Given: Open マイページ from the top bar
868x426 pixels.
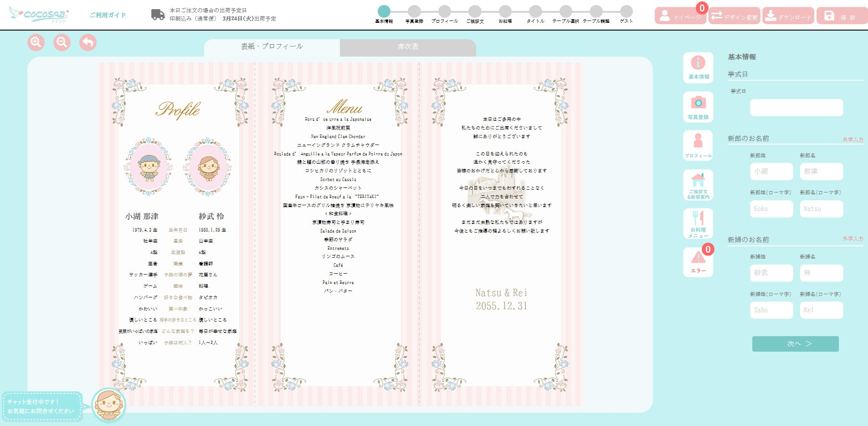Looking at the screenshot, I should point(681,15).
